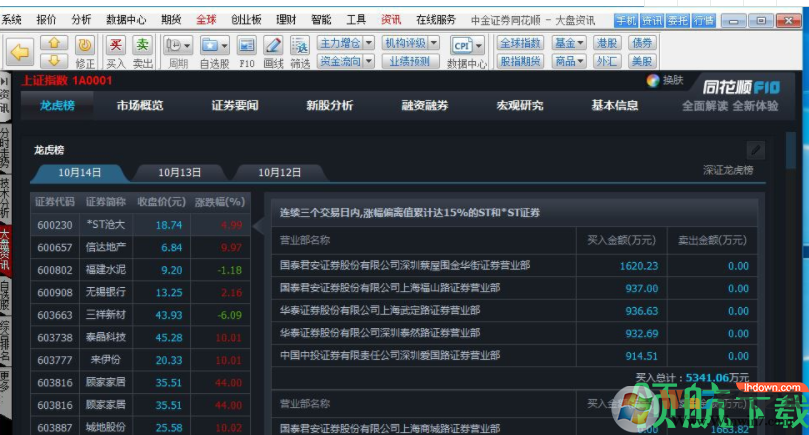Screen dimensions: 809x435
Task: Expand the 周期 period dropdown
Action: pyautogui.click(x=178, y=45)
